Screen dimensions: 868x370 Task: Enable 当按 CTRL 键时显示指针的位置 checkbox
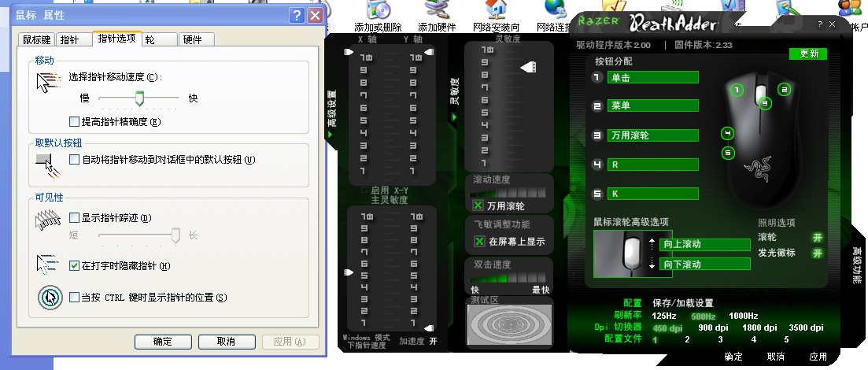tap(74, 298)
